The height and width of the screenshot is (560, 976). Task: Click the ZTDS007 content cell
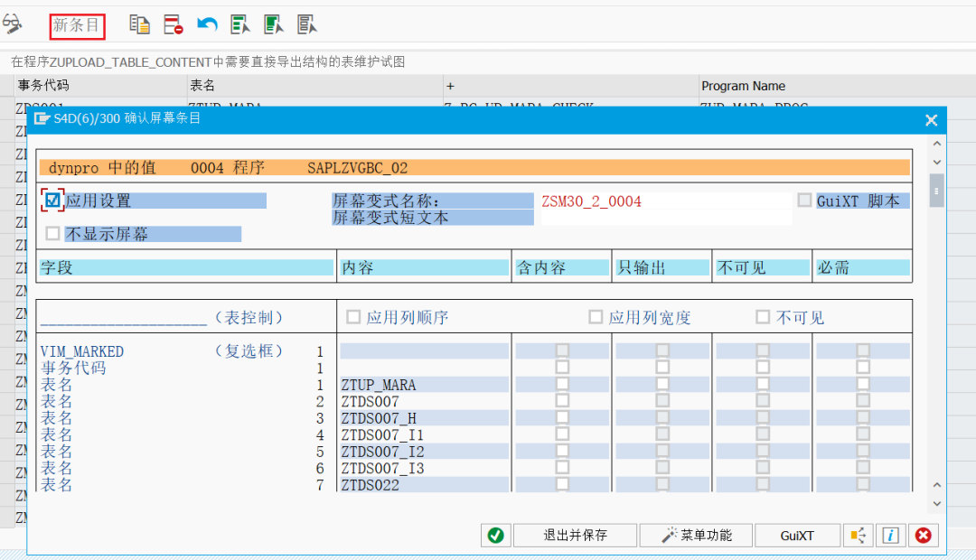coord(424,401)
